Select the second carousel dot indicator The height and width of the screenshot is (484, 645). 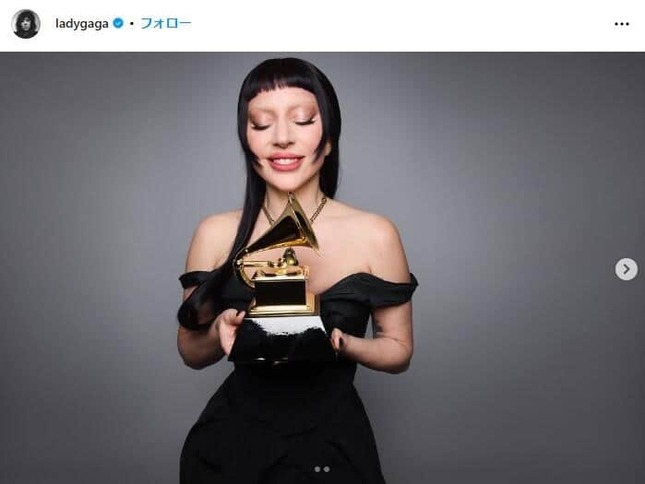coord(326,469)
